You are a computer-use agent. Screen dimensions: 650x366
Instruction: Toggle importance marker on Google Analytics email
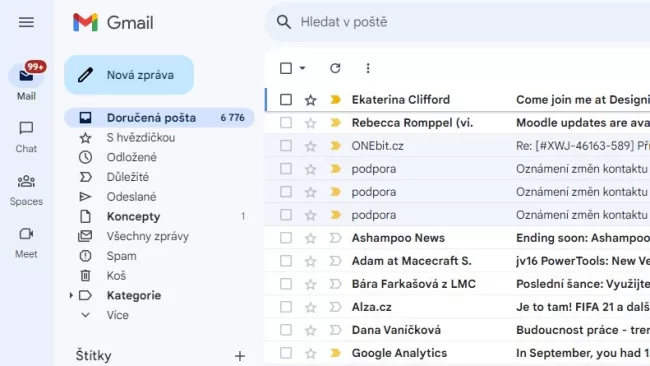click(x=335, y=353)
